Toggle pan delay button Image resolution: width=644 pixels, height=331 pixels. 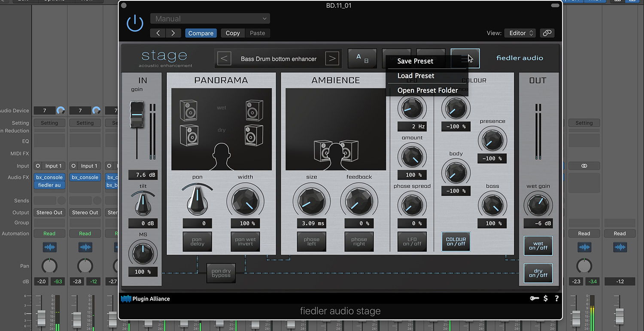coord(197,242)
